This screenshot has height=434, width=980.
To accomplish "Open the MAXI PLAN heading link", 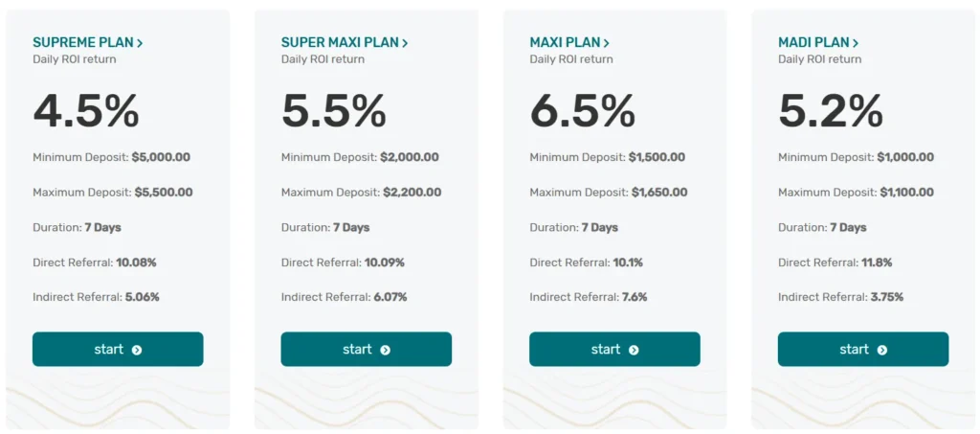I will point(565,43).
